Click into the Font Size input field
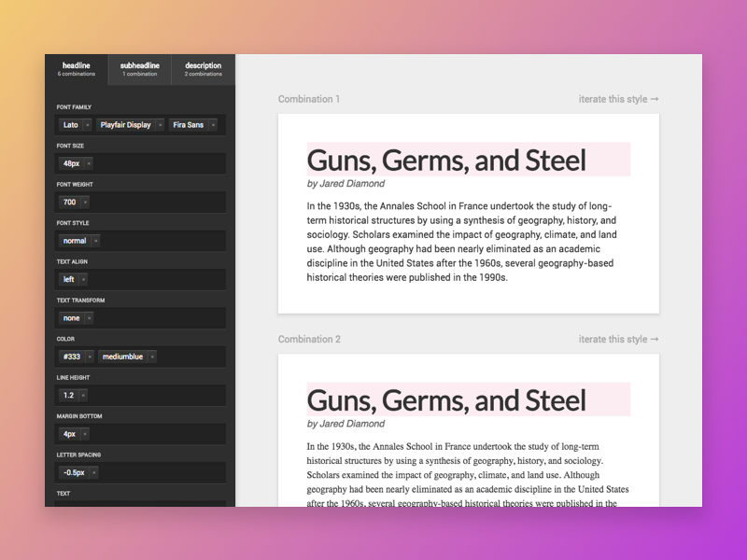 tap(140, 164)
